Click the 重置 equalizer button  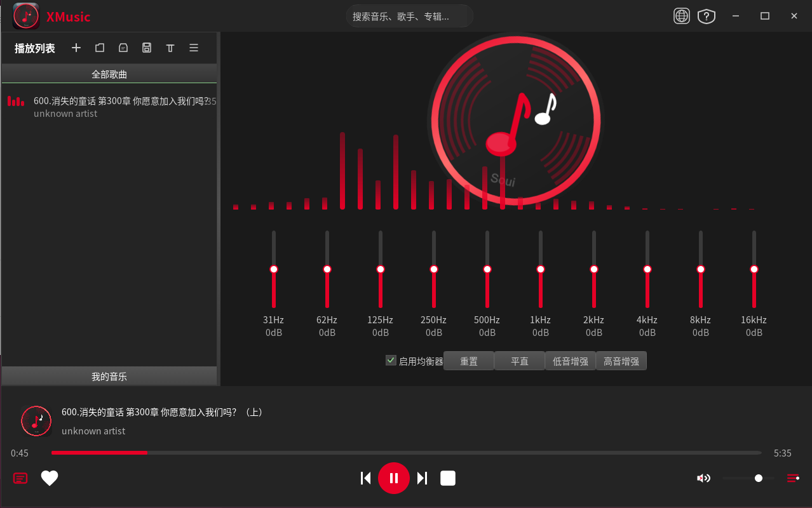[469, 361]
